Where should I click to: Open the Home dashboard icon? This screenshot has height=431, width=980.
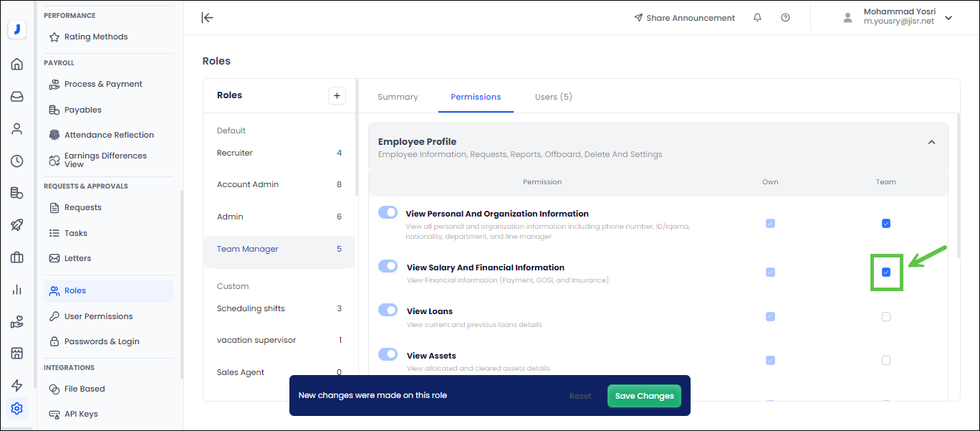tap(16, 64)
